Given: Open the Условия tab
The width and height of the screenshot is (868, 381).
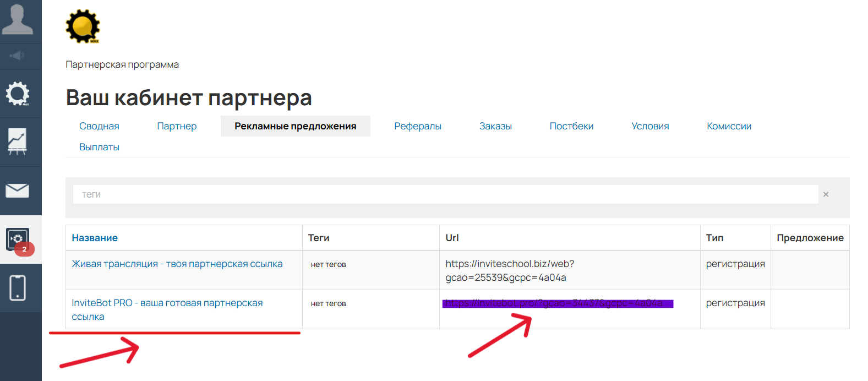Looking at the screenshot, I should [650, 126].
